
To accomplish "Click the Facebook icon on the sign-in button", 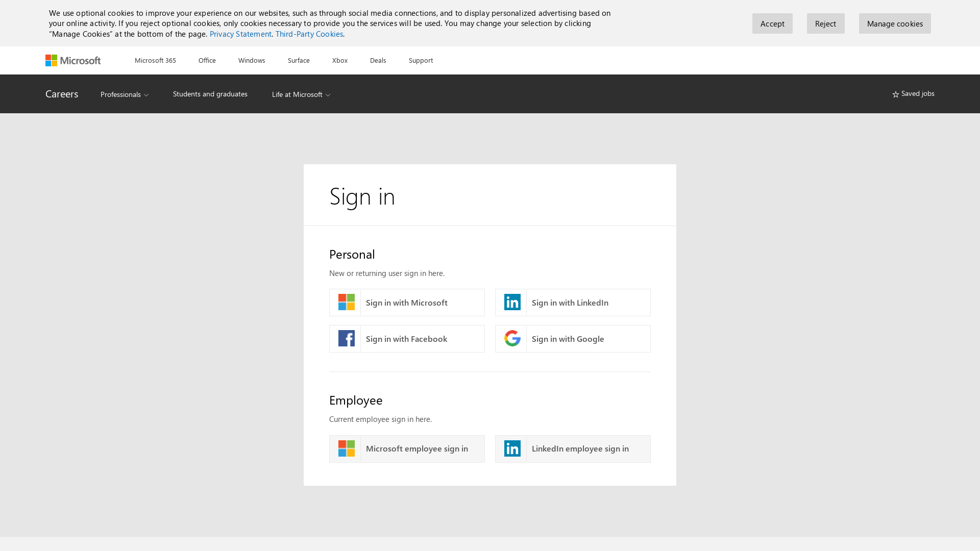I will (x=346, y=338).
